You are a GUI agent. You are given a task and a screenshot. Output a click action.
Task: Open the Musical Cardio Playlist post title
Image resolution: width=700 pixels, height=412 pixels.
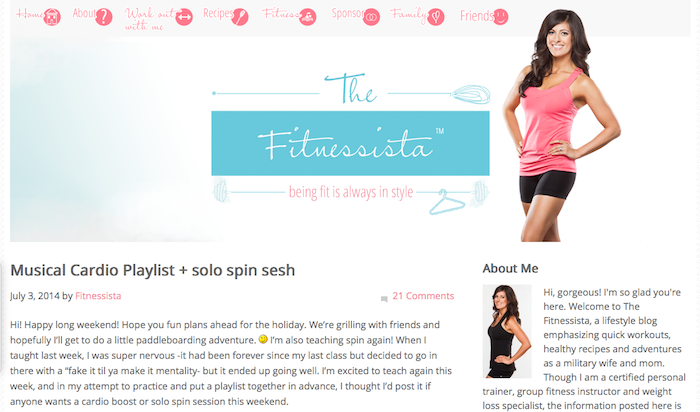pyautogui.click(x=152, y=270)
